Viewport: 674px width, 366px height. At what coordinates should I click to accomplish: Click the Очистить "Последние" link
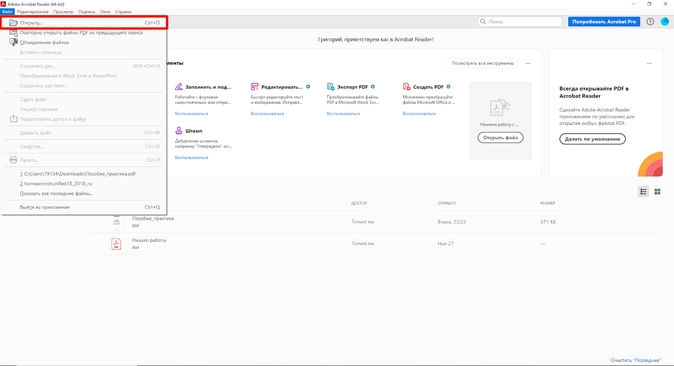[x=635, y=360]
